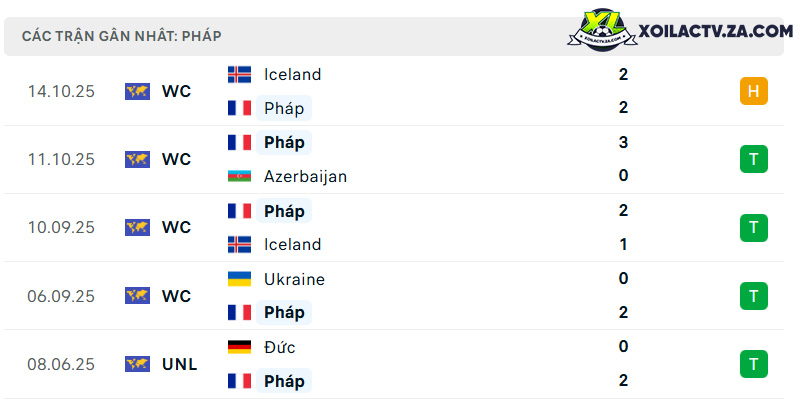Select Đức team name
Screen dimensions: 800x400
click(x=280, y=347)
